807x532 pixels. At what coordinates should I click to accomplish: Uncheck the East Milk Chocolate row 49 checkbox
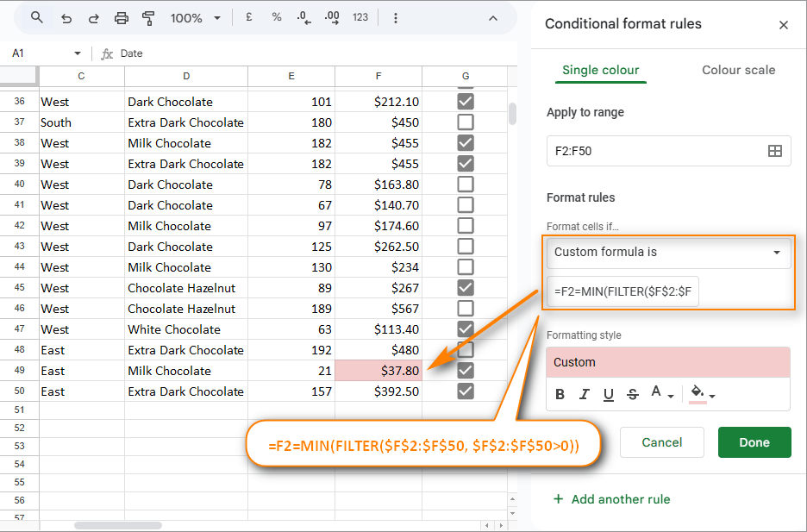pyautogui.click(x=465, y=370)
